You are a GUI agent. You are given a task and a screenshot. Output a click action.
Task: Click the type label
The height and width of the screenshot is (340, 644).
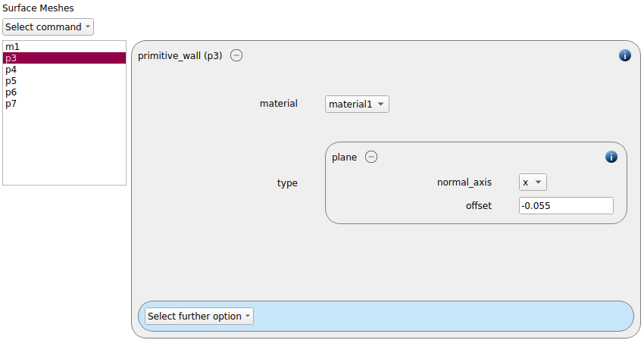pyautogui.click(x=287, y=183)
